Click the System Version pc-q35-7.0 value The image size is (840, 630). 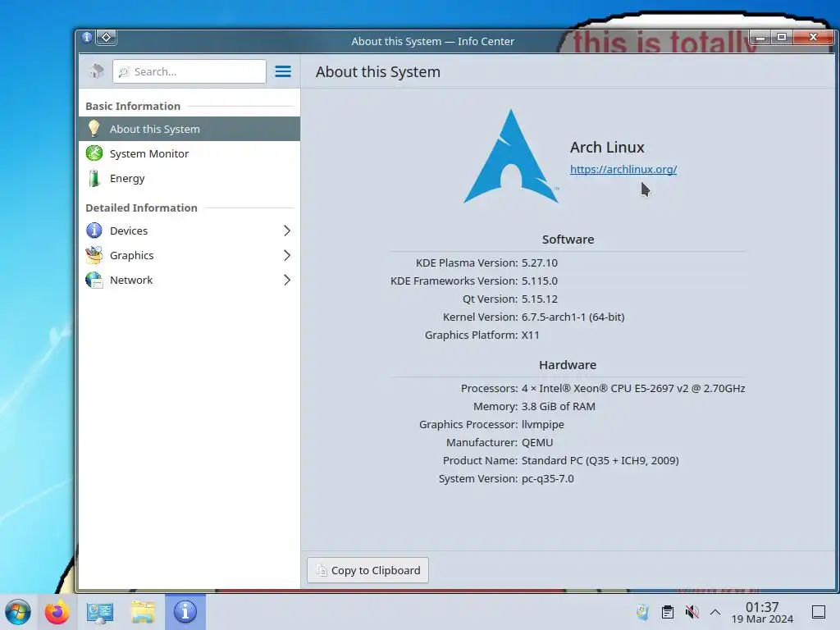click(x=547, y=479)
